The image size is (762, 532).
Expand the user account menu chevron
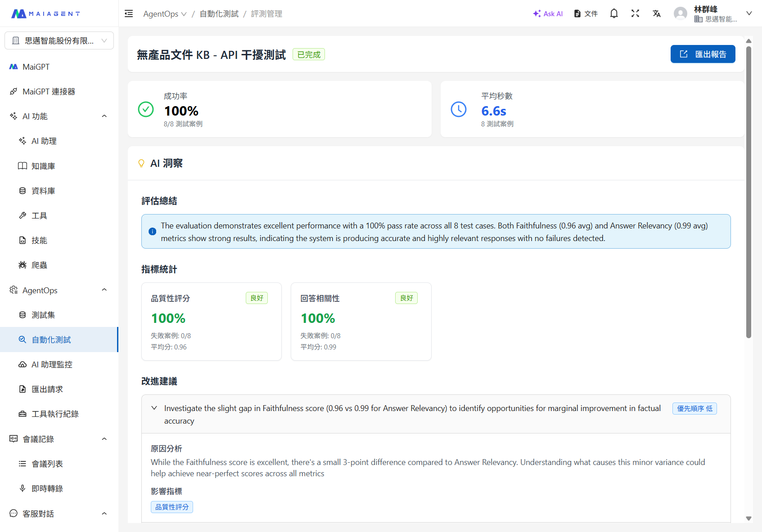pyautogui.click(x=749, y=13)
